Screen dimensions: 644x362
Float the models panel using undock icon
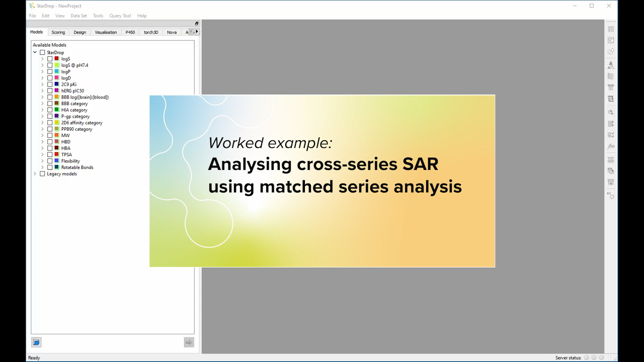[x=197, y=23]
